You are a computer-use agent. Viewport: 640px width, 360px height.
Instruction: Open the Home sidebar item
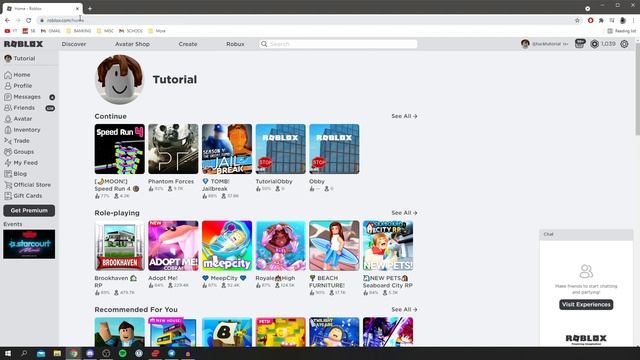[x=17, y=75]
